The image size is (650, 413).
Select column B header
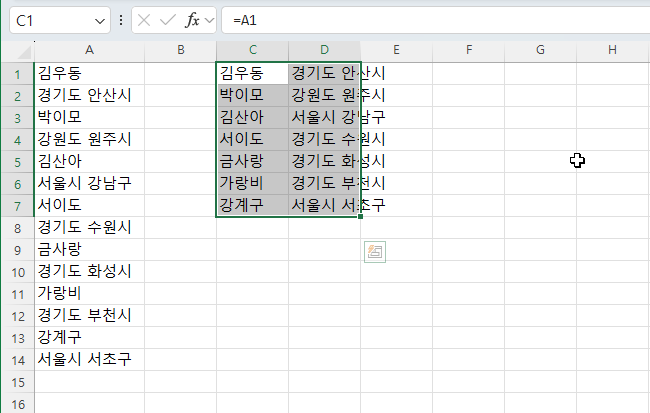181,50
